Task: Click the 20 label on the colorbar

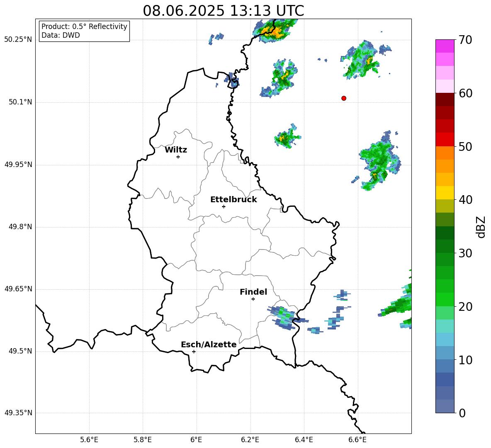Action: click(x=465, y=307)
